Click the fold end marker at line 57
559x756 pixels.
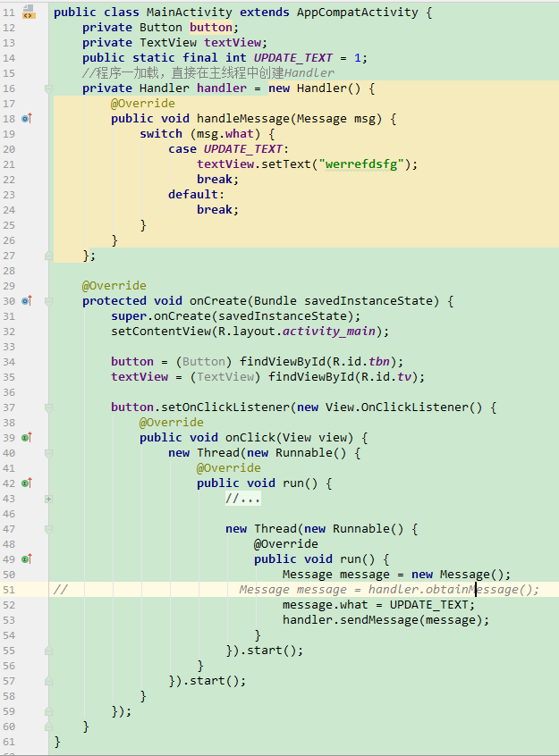coord(48,681)
